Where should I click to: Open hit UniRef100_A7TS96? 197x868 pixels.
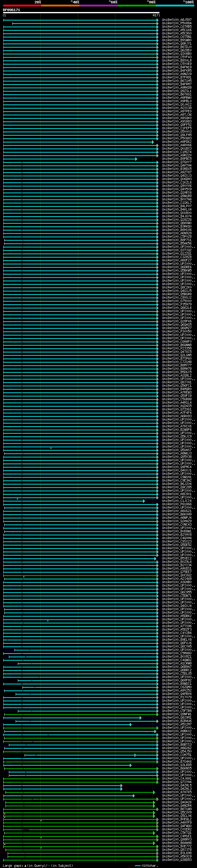[176, 626]
